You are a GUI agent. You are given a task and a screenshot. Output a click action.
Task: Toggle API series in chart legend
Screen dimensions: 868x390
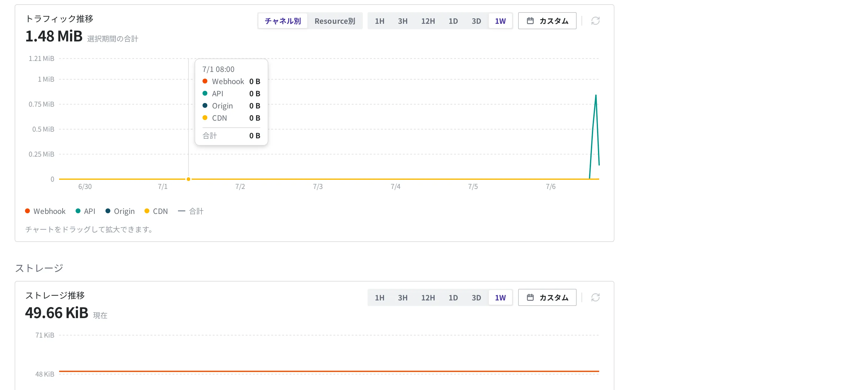click(x=86, y=211)
